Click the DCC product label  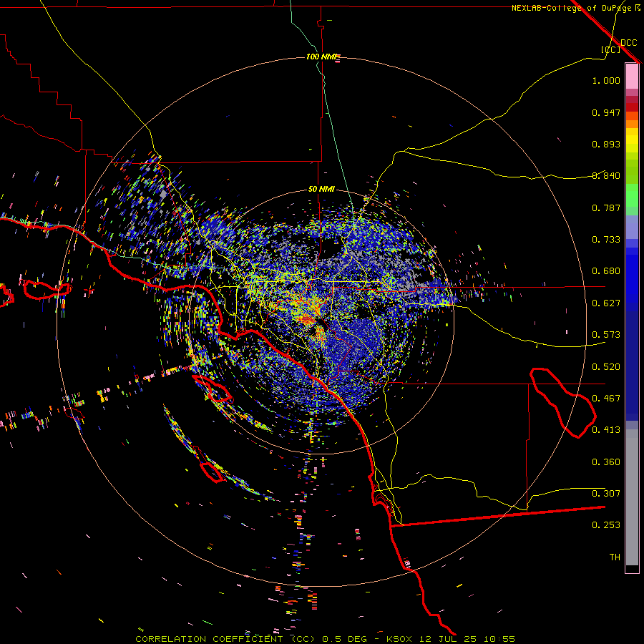pyautogui.click(x=628, y=43)
